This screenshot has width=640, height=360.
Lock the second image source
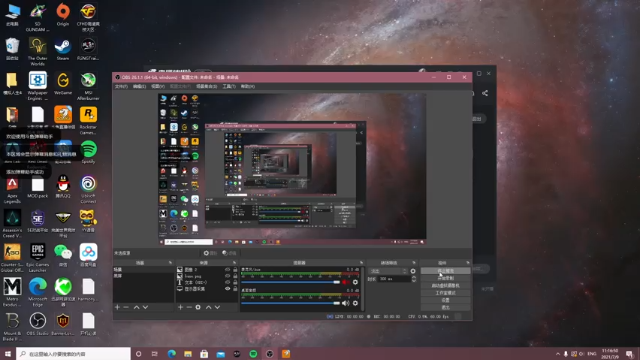click(235, 276)
